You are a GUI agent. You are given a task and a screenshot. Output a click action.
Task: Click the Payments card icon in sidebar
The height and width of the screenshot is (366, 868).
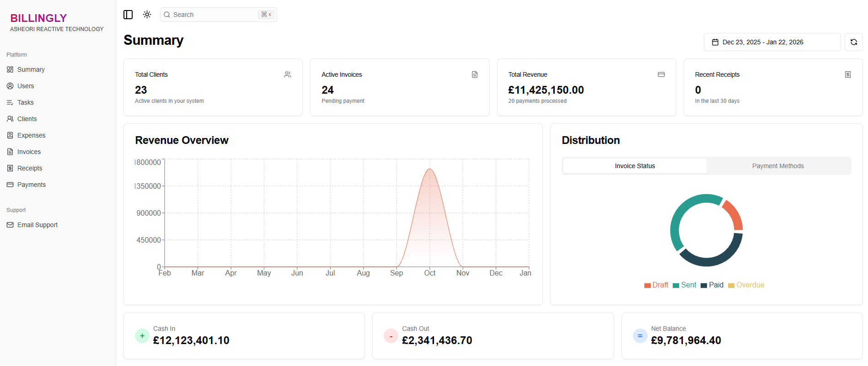pos(10,185)
